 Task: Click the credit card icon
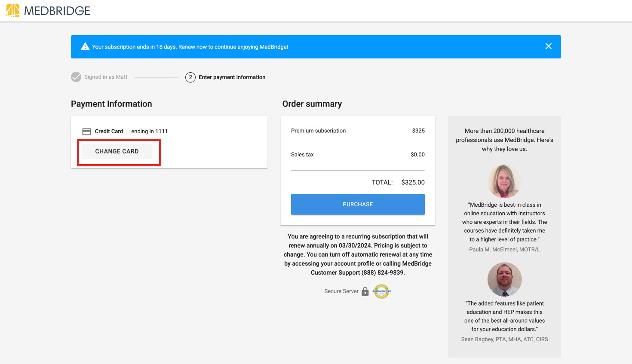click(x=86, y=132)
